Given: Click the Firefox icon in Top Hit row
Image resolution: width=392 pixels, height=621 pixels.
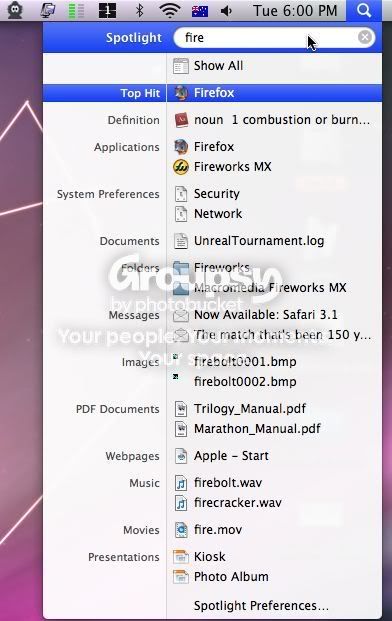Looking at the screenshot, I should (x=181, y=93).
